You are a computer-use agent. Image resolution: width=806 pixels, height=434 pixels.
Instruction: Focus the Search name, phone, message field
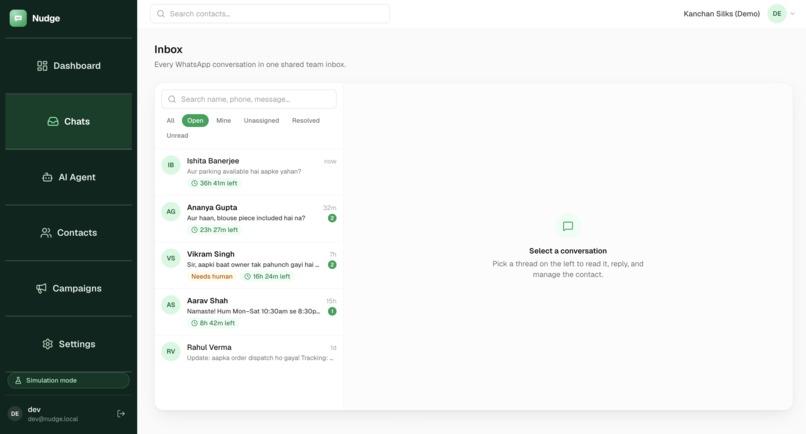coord(249,99)
